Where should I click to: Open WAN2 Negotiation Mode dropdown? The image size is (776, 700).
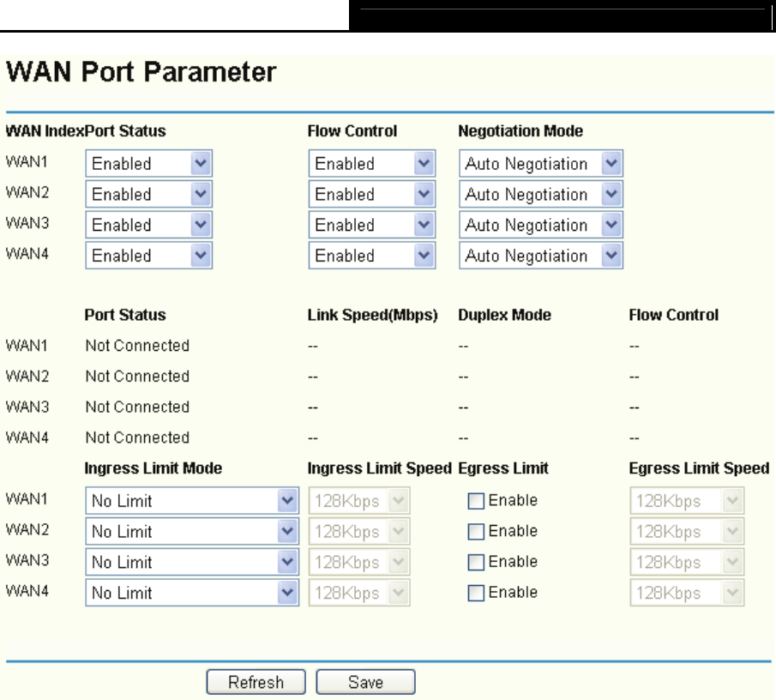540,194
